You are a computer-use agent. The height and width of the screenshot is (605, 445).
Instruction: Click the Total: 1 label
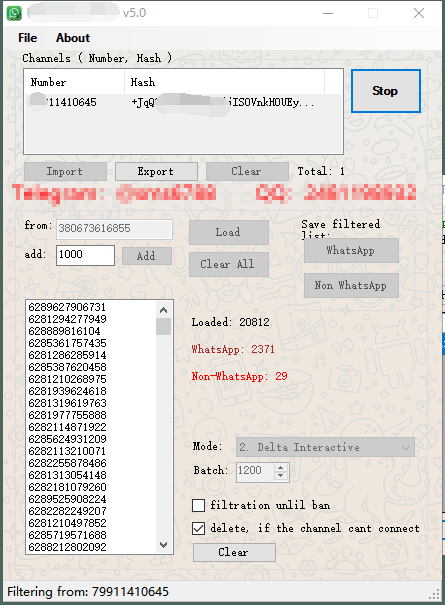pyautogui.click(x=321, y=171)
